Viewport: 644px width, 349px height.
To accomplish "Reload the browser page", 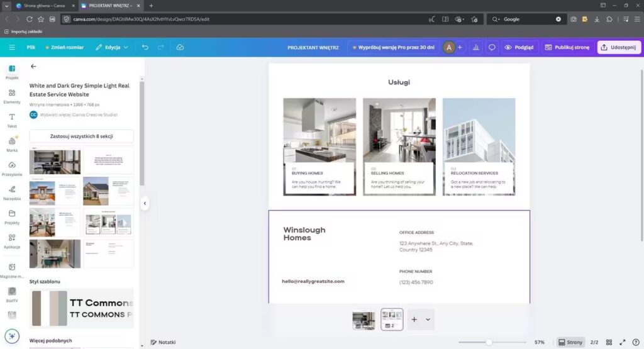I will click(x=29, y=19).
